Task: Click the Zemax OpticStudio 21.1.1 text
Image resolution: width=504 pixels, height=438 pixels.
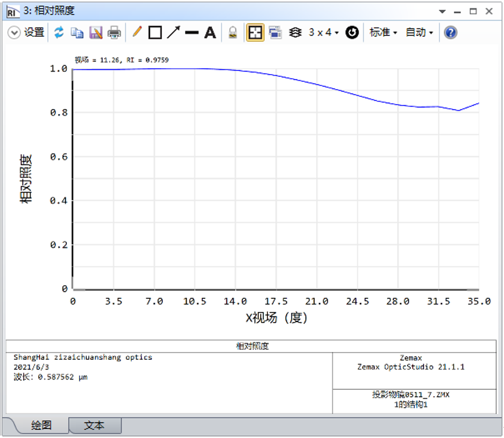Action: [411, 367]
